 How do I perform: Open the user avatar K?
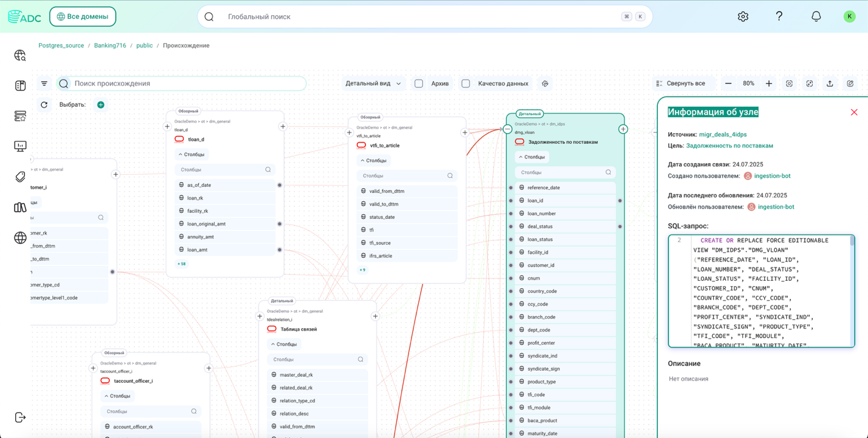849,16
